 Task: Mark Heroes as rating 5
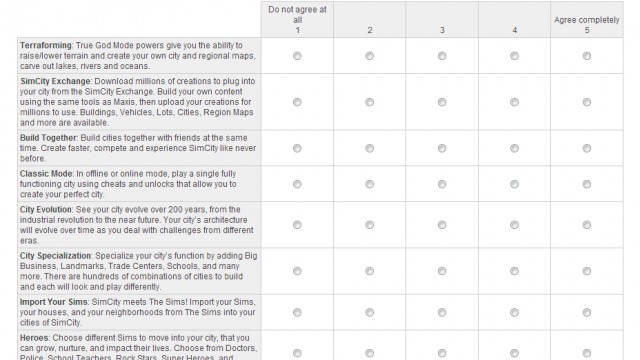click(587, 353)
